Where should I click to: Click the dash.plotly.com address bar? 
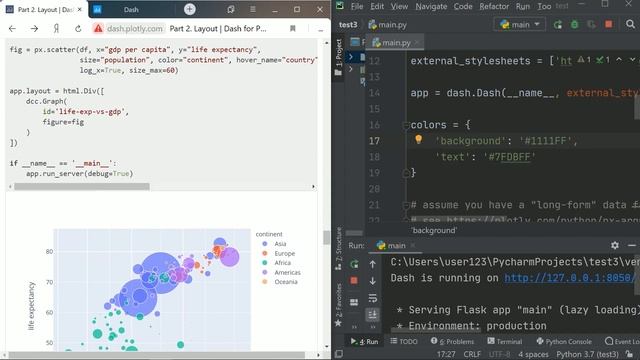(135, 29)
